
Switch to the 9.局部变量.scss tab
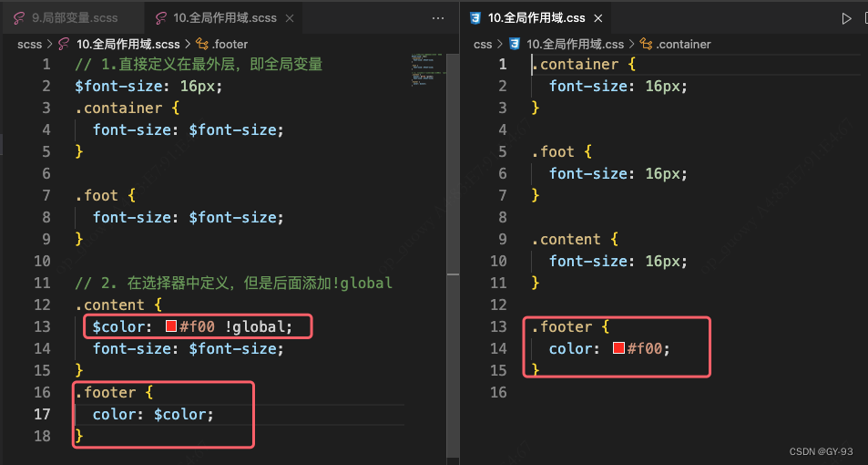(x=72, y=17)
